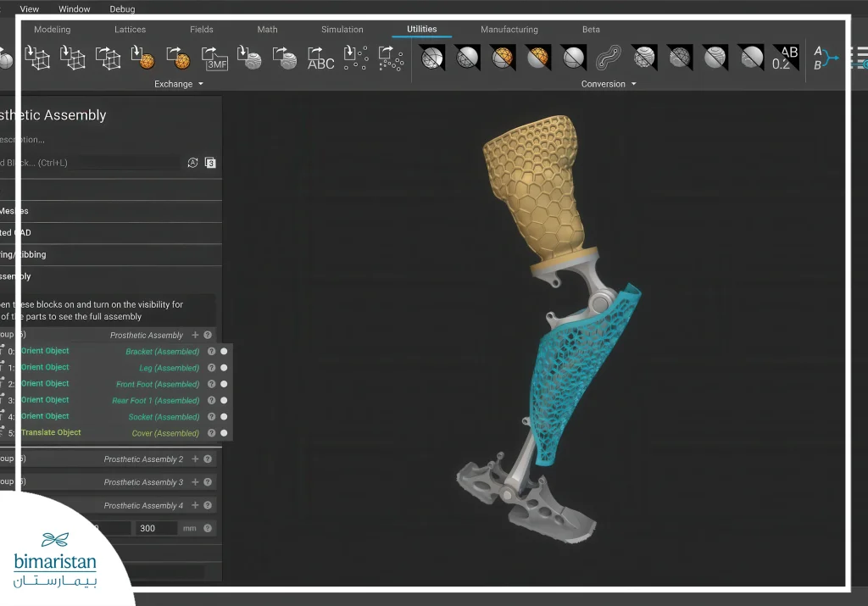Click the Export Implicit gray sphere icon
The image size is (868, 606).
tap(285, 58)
